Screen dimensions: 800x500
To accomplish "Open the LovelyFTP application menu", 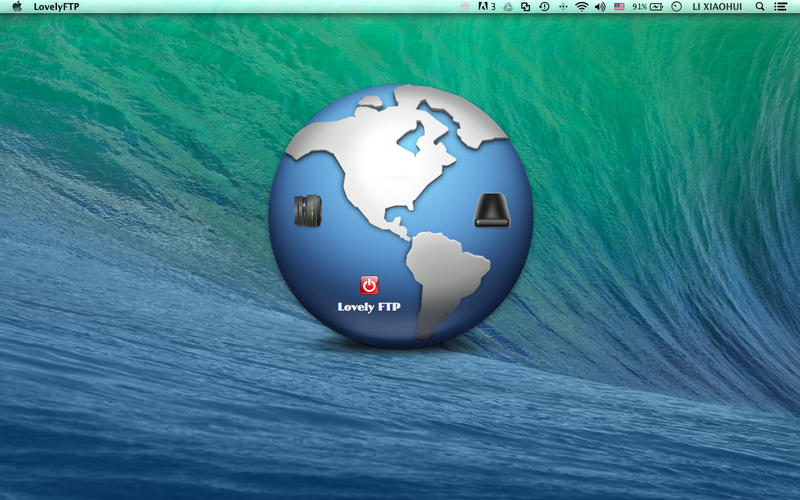I will (56, 7).
